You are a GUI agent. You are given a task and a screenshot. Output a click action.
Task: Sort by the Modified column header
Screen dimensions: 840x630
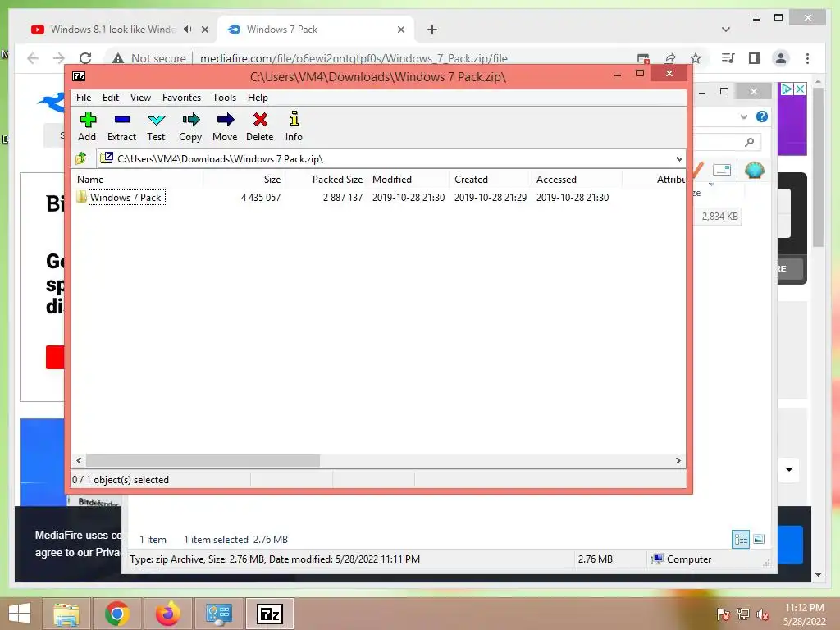(409, 180)
